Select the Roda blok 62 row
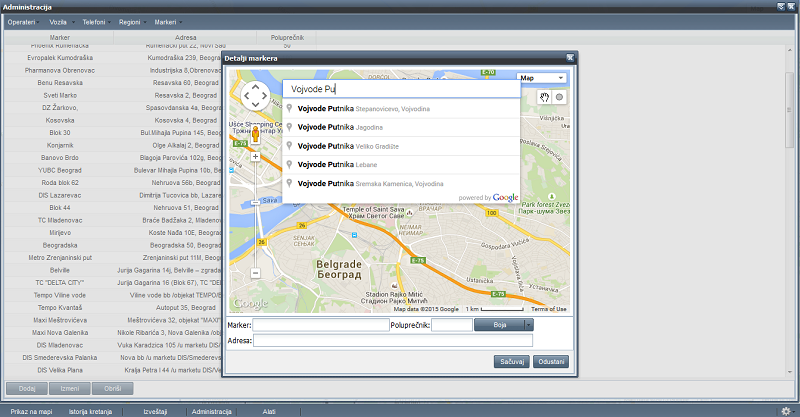The height and width of the screenshot is (417, 800). [113, 183]
